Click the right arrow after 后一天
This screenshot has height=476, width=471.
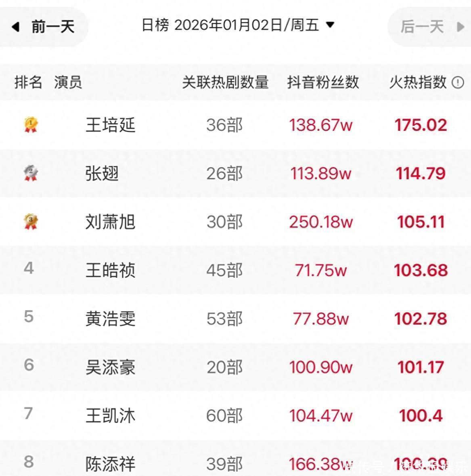click(460, 27)
